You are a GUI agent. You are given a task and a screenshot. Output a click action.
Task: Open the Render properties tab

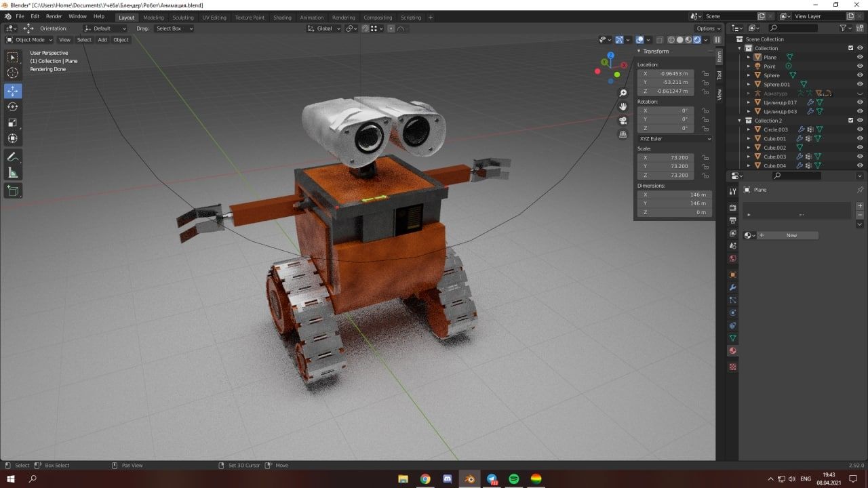732,207
